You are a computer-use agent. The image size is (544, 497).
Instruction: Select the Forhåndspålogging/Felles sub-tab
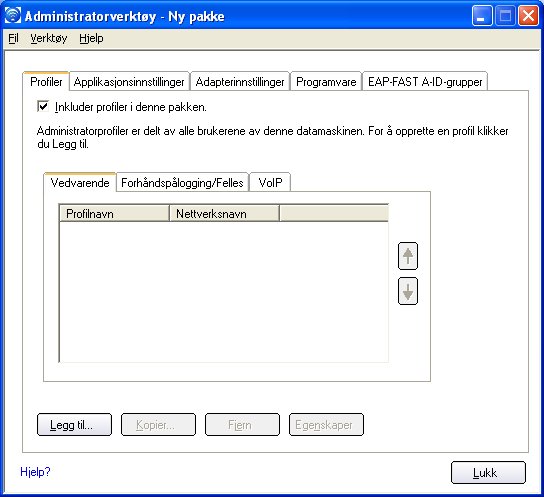(x=182, y=182)
